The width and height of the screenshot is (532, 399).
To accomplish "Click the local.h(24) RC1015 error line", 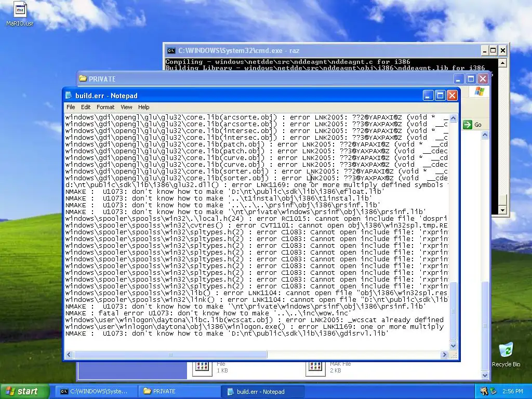I will coord(257,219).
